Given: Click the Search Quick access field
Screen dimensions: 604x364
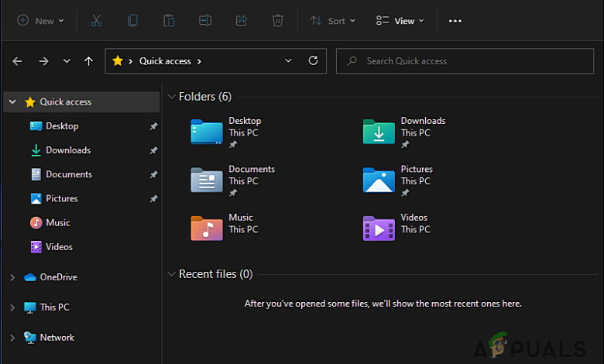Looking at the screenshot, I should pos(465,61).
